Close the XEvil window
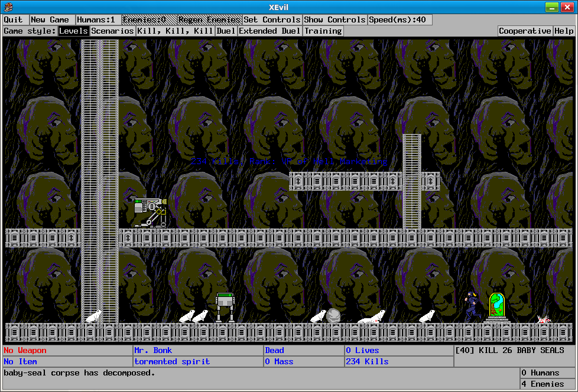This screenshot has height=392, width=578. tap(567, 7)
